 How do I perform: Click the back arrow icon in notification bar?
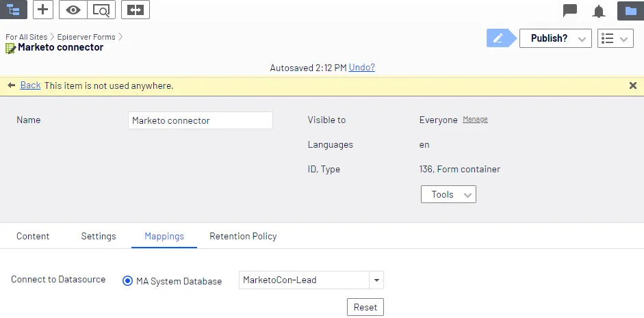12,85
